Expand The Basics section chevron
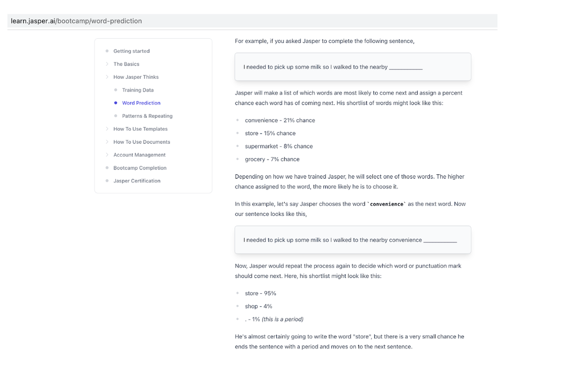The image size is (588, 373). pos(107,64)
